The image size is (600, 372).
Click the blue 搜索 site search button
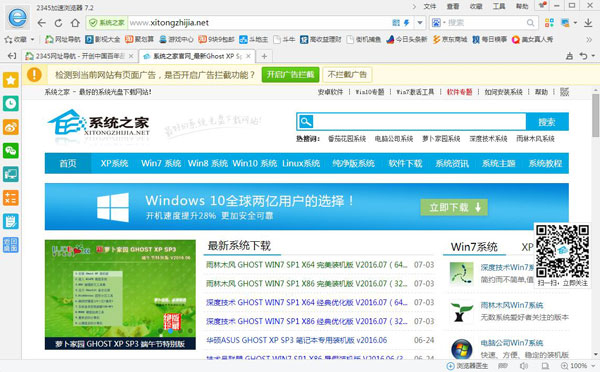click(547, 122)
